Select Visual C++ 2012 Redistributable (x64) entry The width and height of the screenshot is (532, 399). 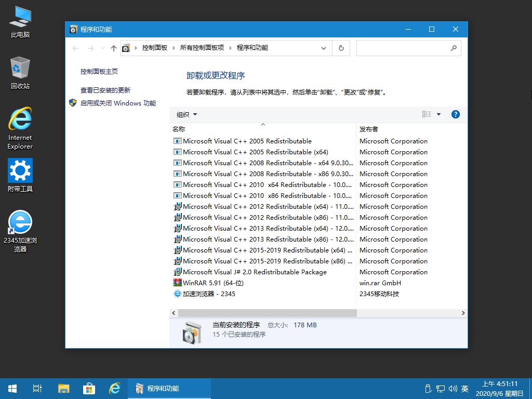pyautogui.click(x=262, y=206)
